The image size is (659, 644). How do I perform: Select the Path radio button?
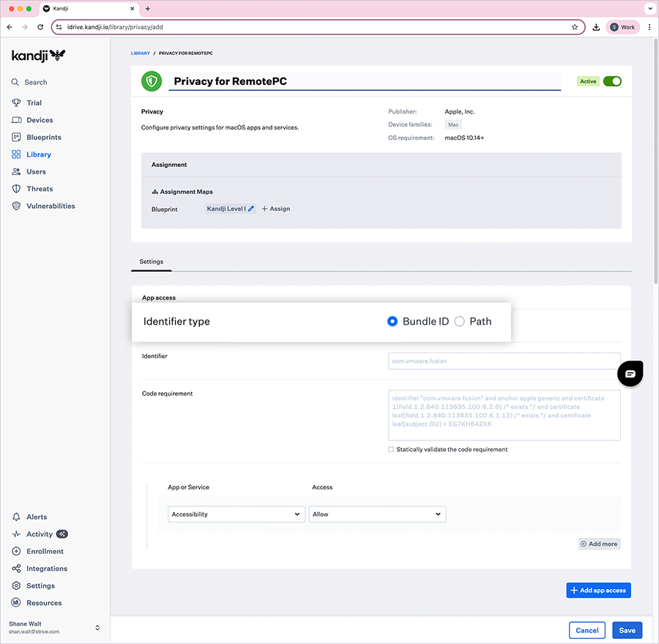click(460, 322)
